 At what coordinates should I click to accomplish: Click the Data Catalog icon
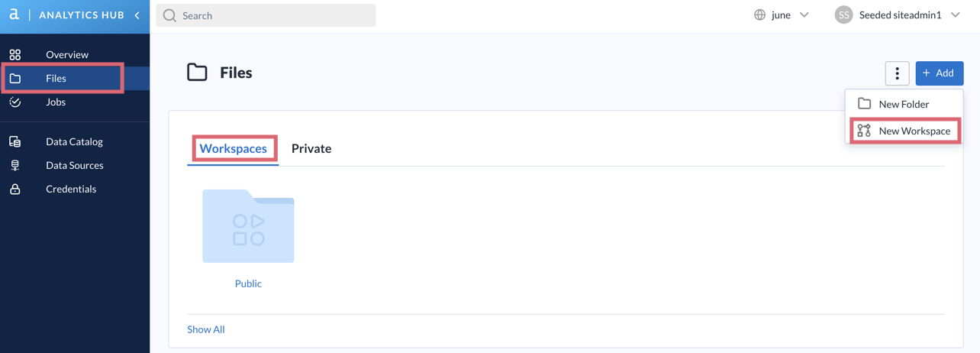(15, 141)
